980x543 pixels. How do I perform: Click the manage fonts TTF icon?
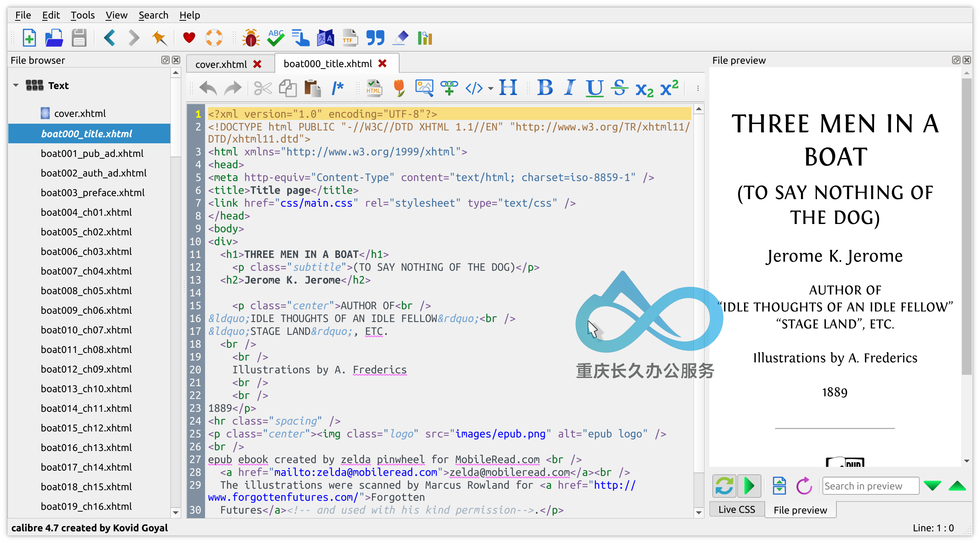(x=350, y=38)
